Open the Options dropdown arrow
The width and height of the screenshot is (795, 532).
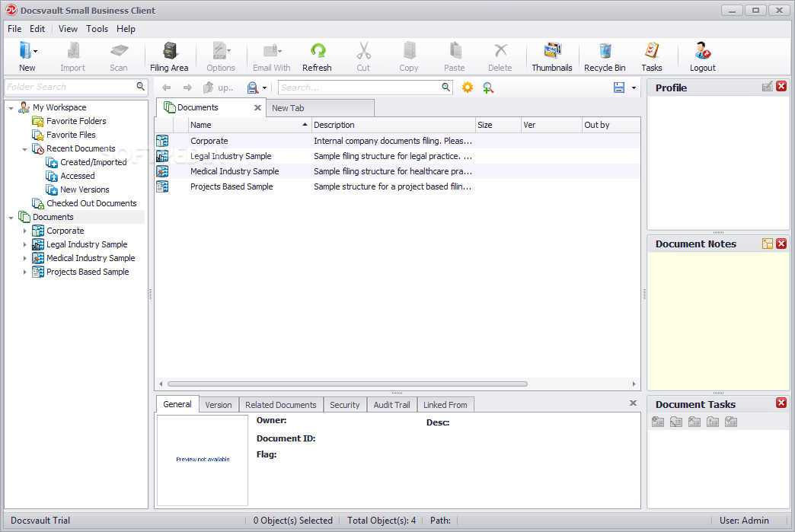tap(229, 51)
